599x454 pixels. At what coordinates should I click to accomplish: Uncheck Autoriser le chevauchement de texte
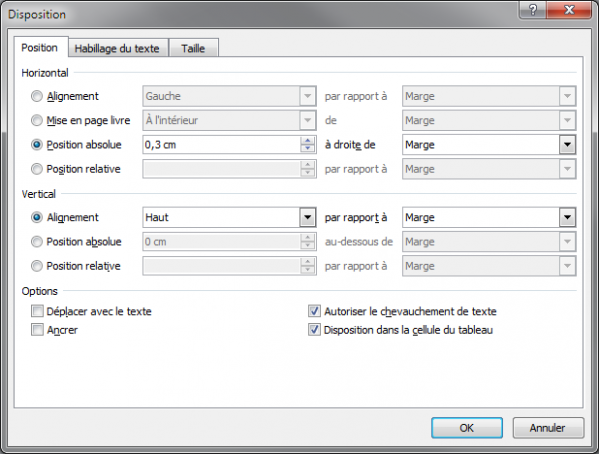[x=314, y=311]
